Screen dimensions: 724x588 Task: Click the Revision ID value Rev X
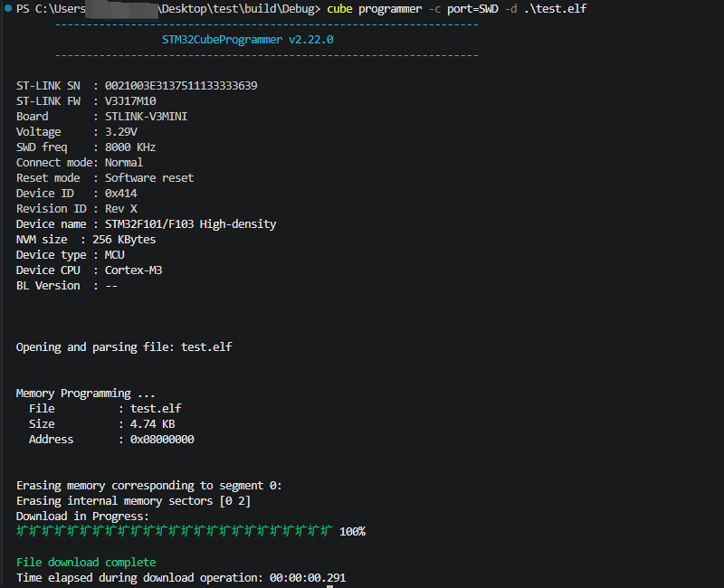click(121, 209)
